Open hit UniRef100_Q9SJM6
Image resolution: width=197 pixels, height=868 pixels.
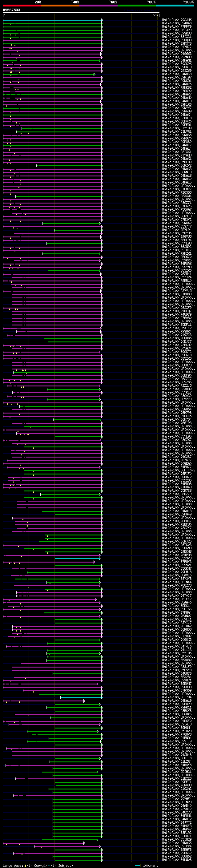click(x=177, y=20)
